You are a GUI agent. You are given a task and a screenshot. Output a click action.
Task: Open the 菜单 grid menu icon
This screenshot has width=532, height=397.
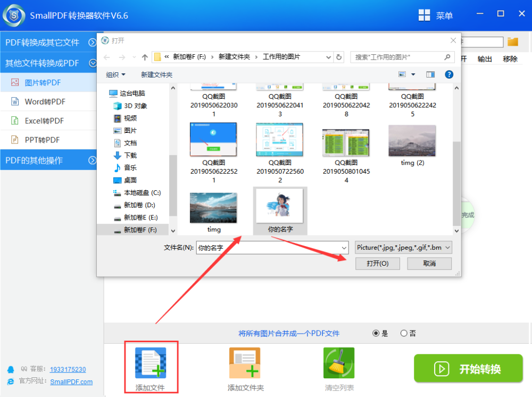(424, 15)
